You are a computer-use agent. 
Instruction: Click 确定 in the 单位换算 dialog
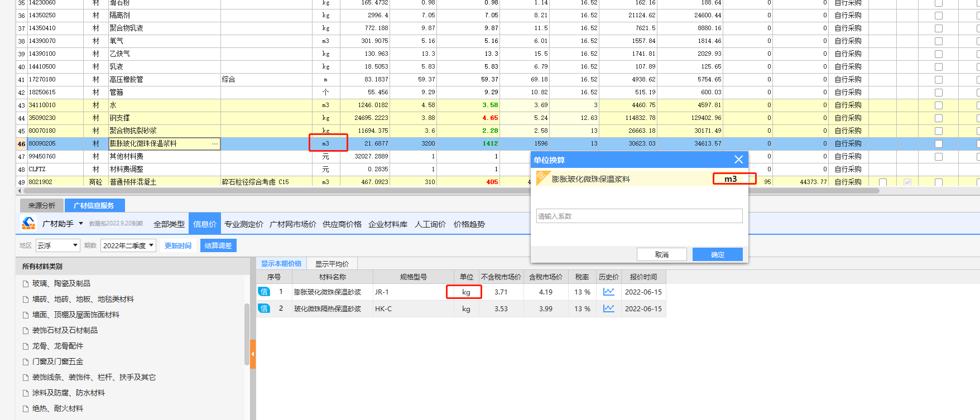click(x=718, y=254)
